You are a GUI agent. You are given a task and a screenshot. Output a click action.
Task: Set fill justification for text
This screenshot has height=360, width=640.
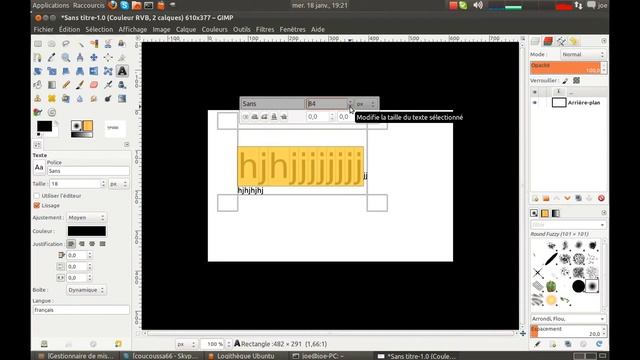coord(102,244)
